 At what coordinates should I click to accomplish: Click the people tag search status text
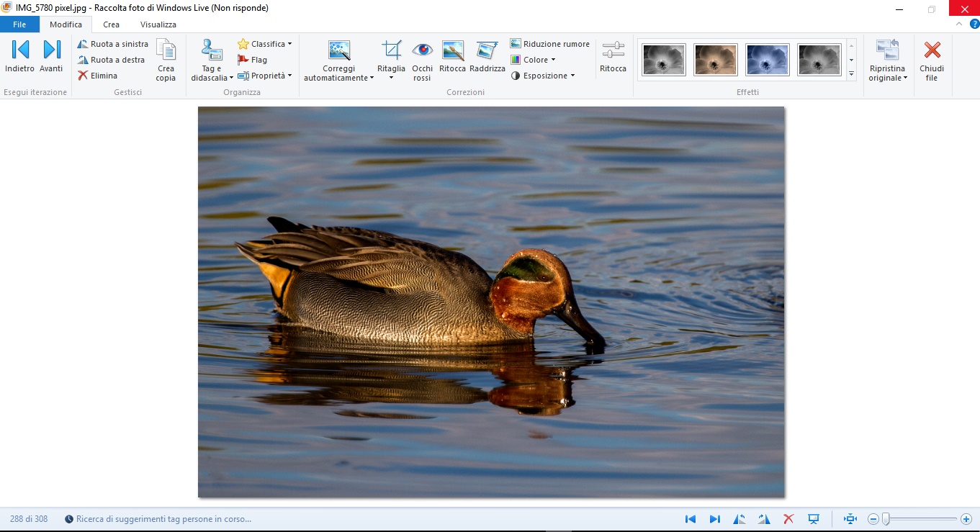click(x=163, y=519)
